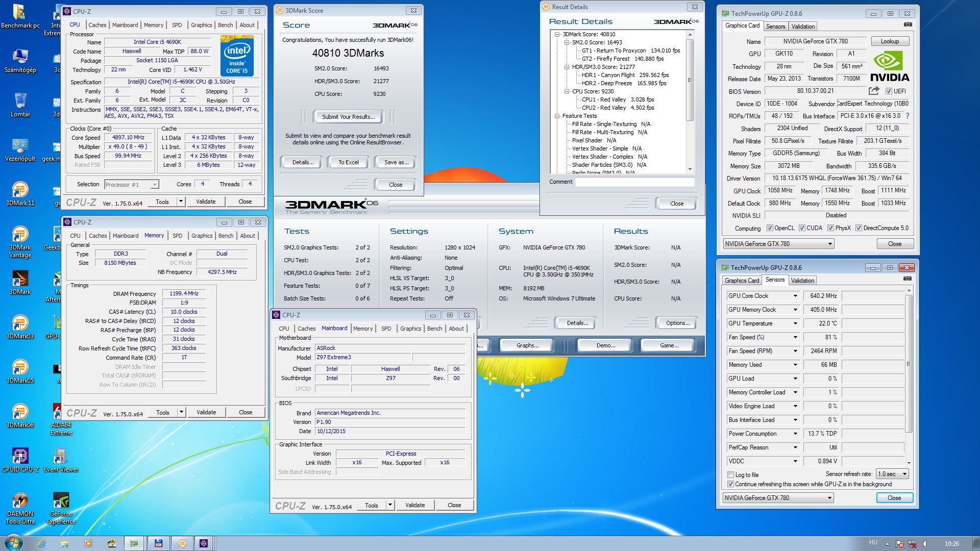Launch DAEMON Tools Ultra desktop shortcut
980x551 pixels.
(20, 508)
